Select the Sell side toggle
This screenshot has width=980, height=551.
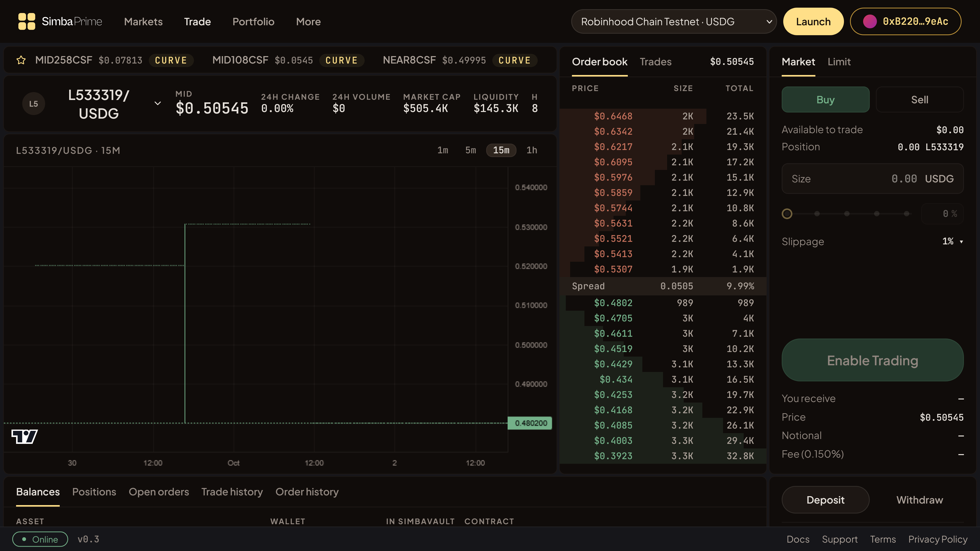click(920, 100)
